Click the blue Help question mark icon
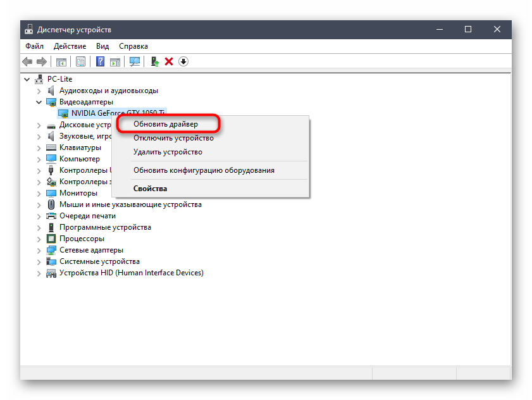Viewport: 532px width, 400px height. pyautogui.click(x=100, y=61)
